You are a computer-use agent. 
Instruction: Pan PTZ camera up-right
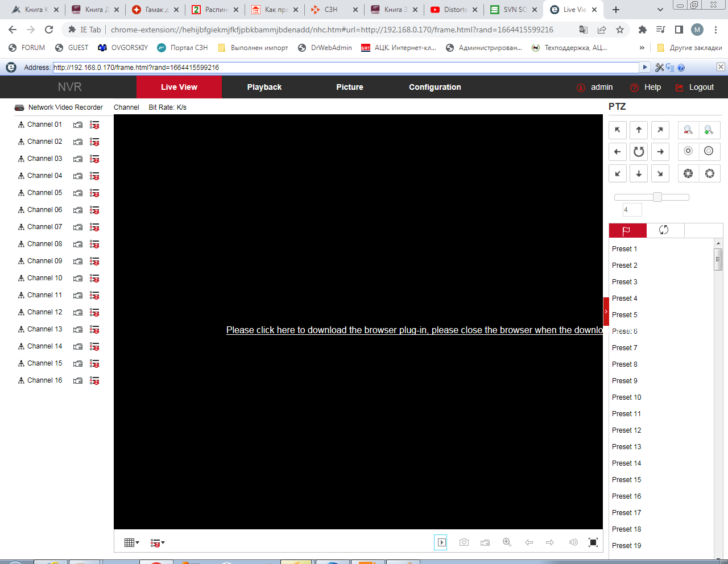click(x=660, y=130)
